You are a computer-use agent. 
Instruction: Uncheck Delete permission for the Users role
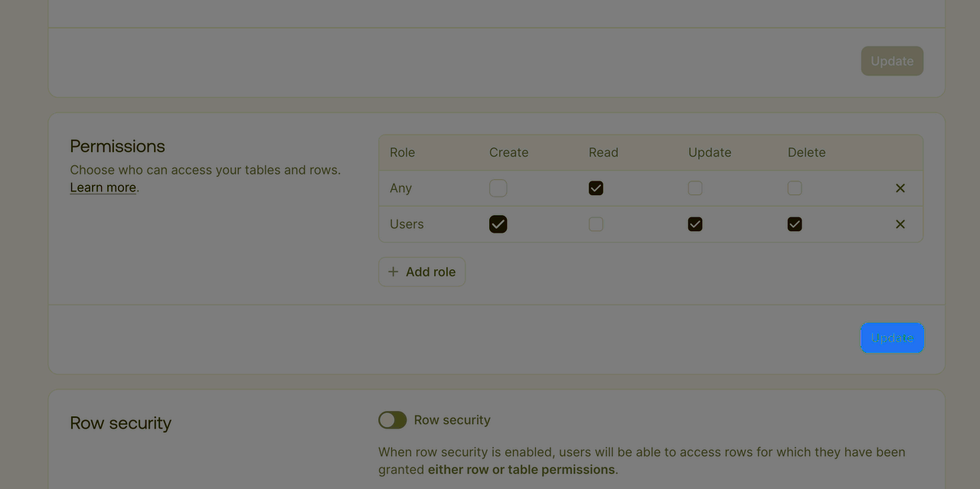(x=794, y=223)
